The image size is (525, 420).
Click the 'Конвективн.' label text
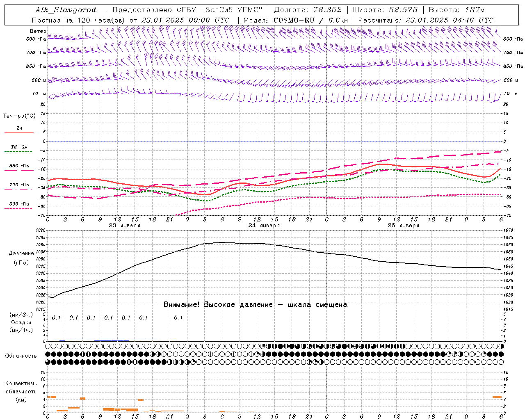[x=21, y=383]
